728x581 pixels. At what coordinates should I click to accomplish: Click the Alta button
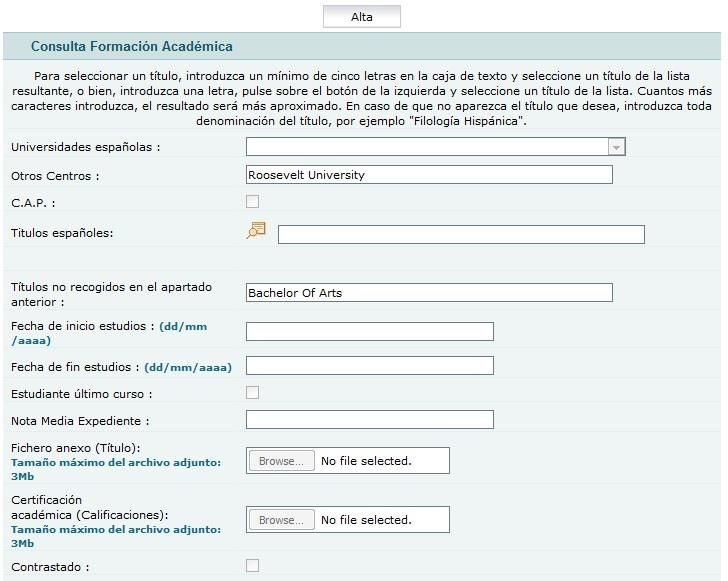[x=362, y=17]
